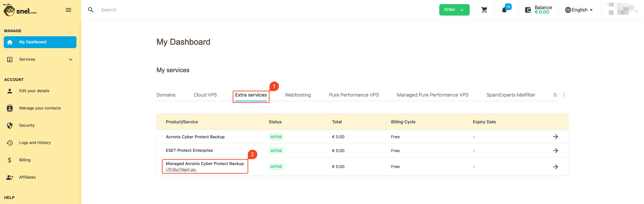Click the search magnifier icon
The width and height of the screenshot is (644, 204).
tap(91, 10)
